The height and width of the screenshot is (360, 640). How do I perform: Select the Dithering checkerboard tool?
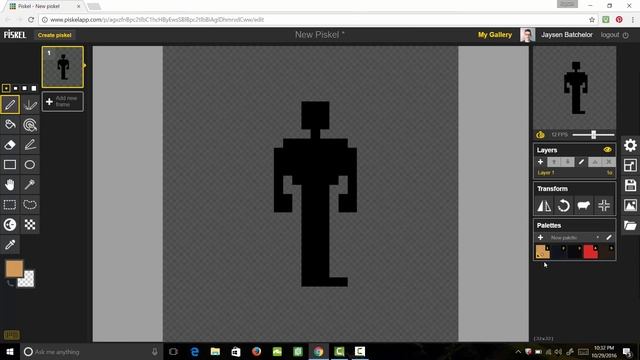click(30, 224)
